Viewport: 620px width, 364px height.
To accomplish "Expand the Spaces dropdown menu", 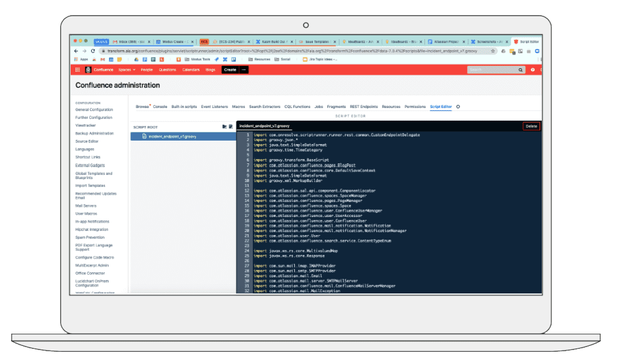I will tap(127, 70).
